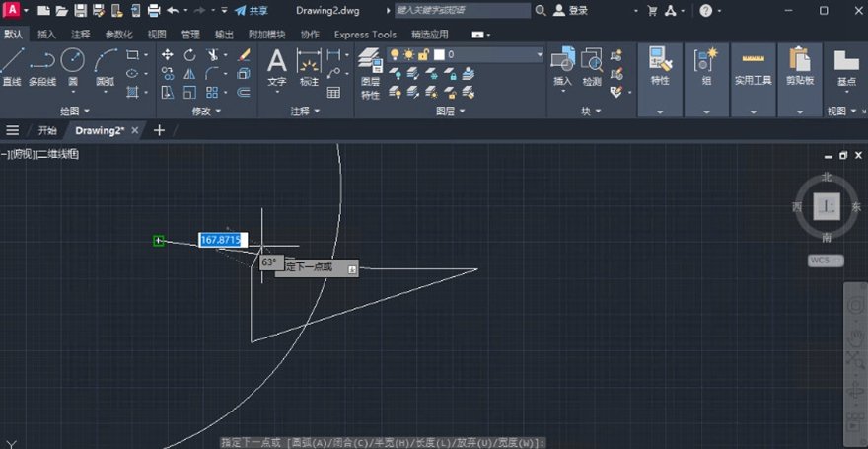
Task: Switch to the 插入 ribbon tab
Action: coord(46,35)
